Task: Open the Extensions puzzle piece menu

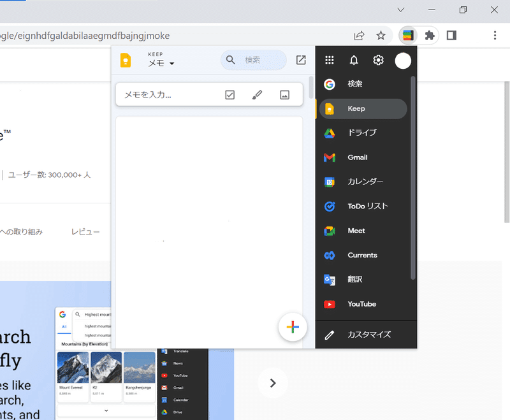Action: [429, 35]
